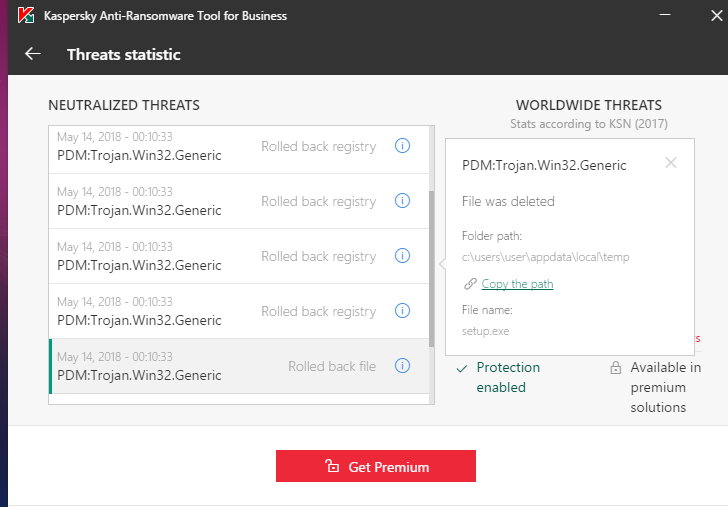Click the threats list scrollbar thumb
This screenshot has height=507, width=728.
(x=431, y=268)
